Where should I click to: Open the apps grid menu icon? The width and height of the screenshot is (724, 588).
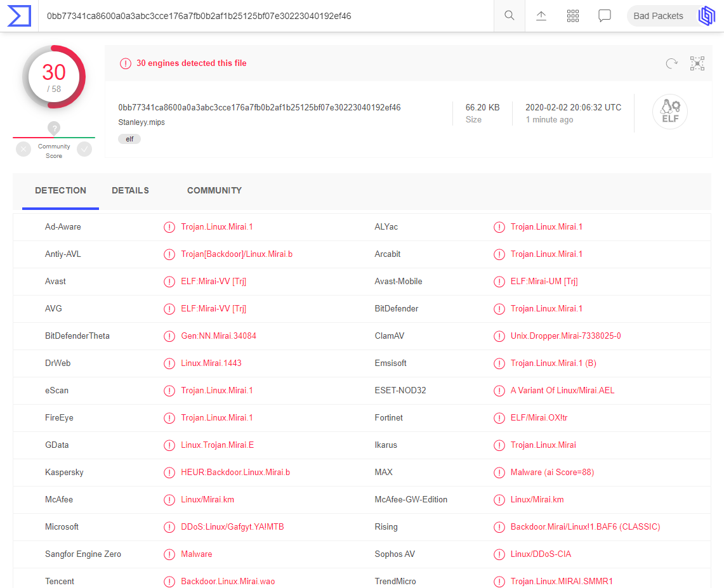pos(573,16)
